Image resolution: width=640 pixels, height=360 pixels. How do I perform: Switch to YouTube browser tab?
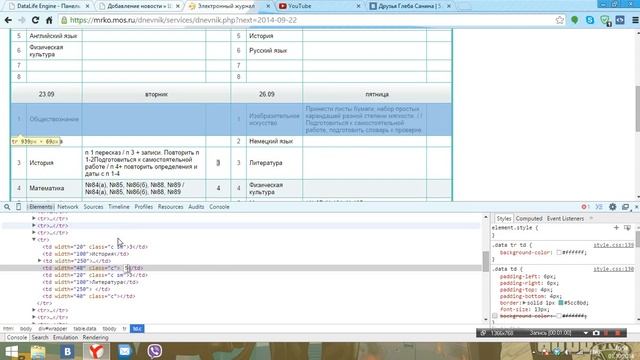click(318, 6)
